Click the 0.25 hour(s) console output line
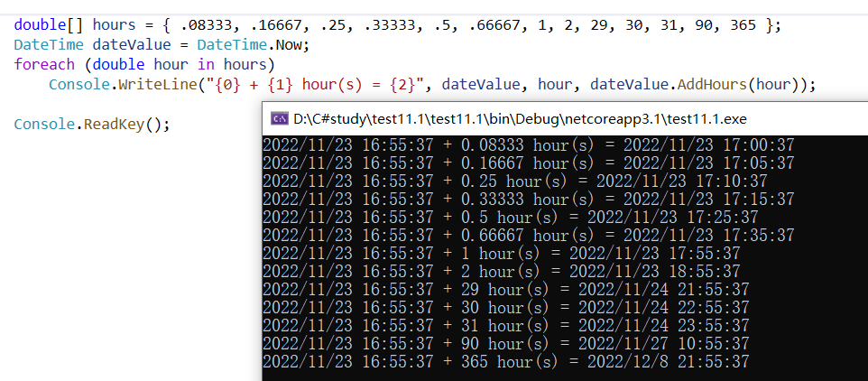 tap(515, 181)
